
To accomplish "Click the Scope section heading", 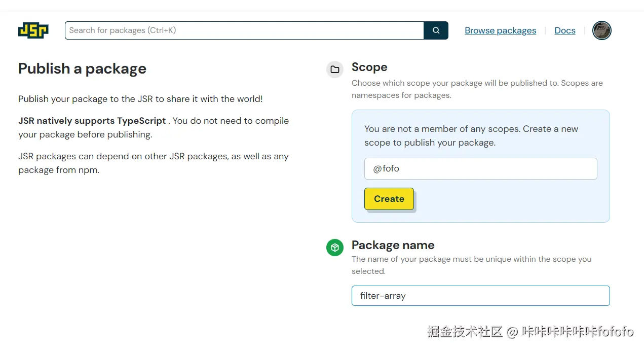I will coord(369,67).
